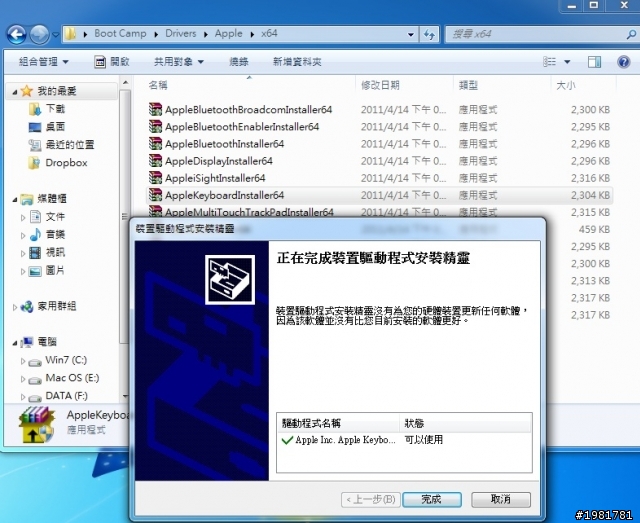Select AppleMultiTouchTrackPadInstaller64 file name
This screenshot has height=523, width=640.
(249, 212)
